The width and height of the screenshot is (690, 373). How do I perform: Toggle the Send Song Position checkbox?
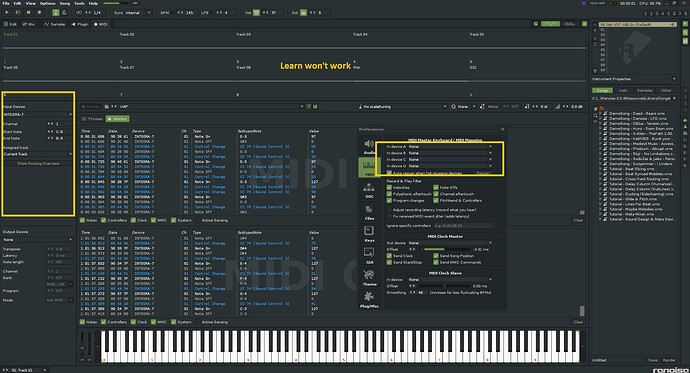pyautogui.click(x=436, y=256)
